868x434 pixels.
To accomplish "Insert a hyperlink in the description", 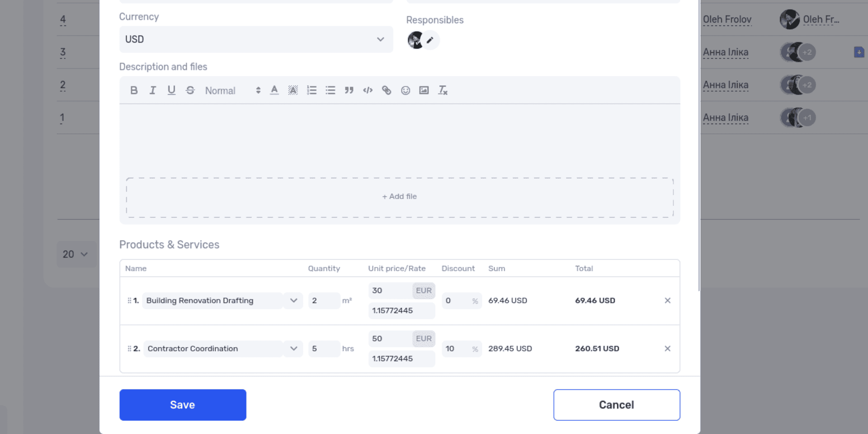I will 387,90.
